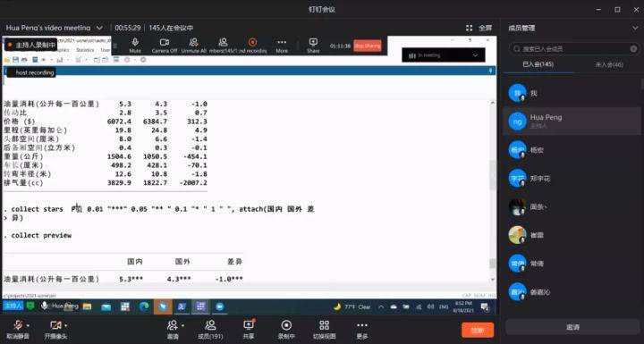Screen dimensions: 644x344
Task: Toggle the 录制中 recording button
Action: (x=286, y=326)
